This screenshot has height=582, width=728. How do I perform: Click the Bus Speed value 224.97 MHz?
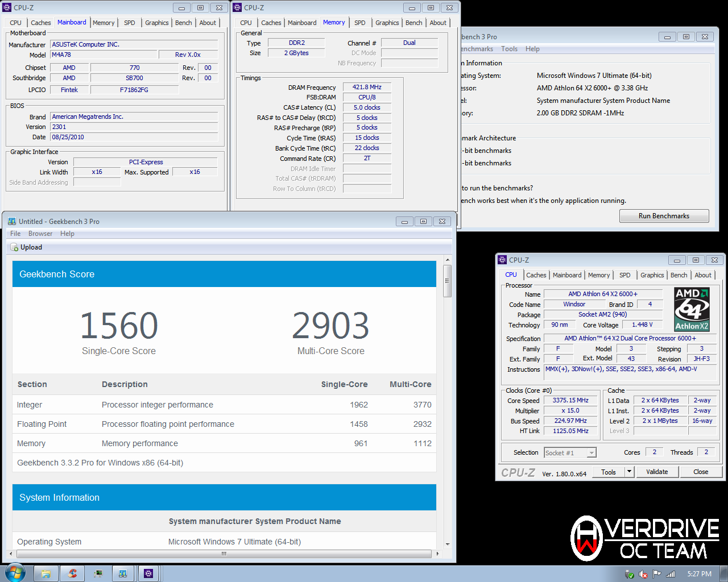coord(570,421)
